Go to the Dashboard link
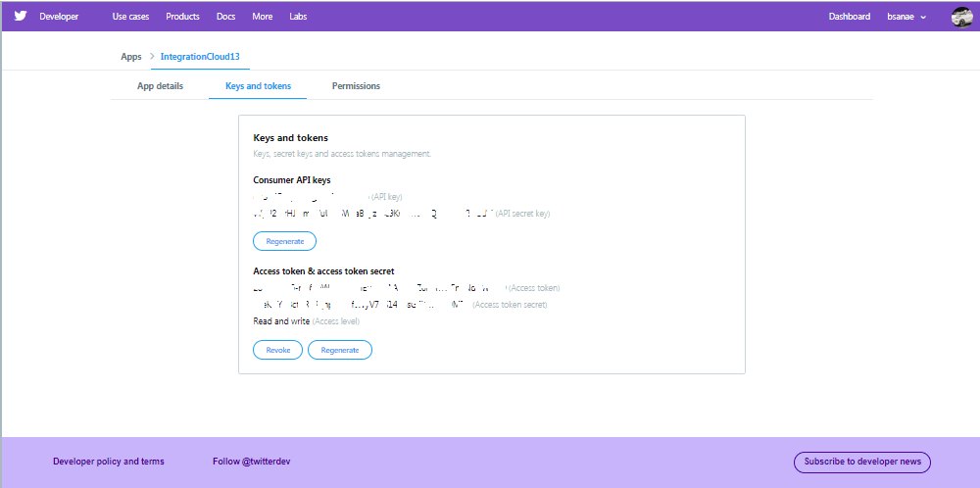 [849, 17]
